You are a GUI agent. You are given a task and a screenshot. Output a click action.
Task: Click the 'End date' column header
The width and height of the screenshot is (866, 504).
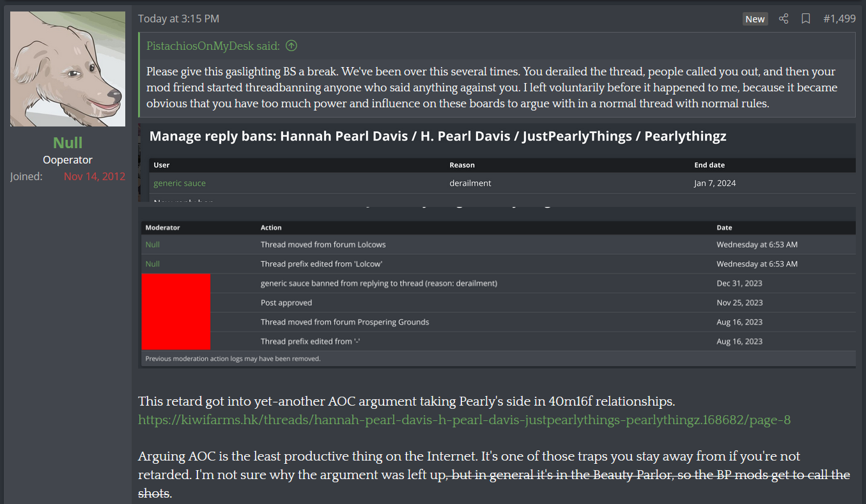coord(709,165)
